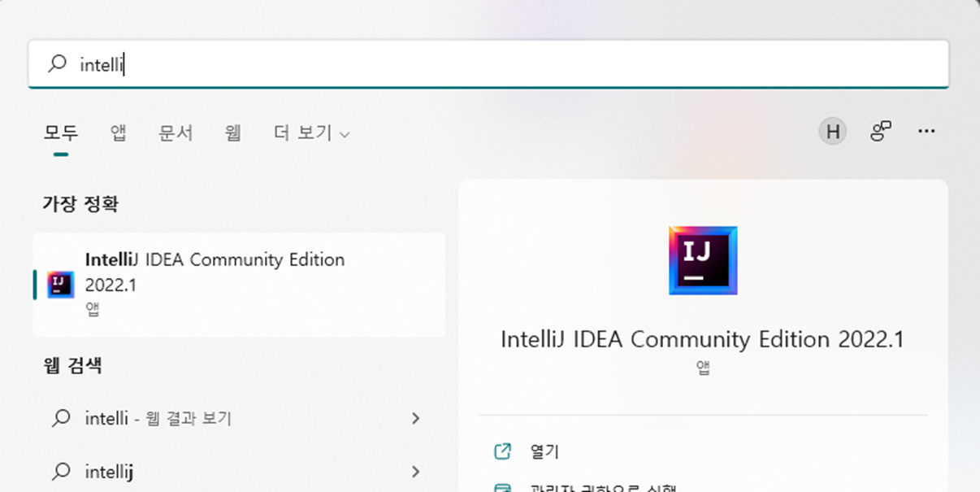Click the small IntelliJ icon in best match
The image size is (980, 492).
(61, 285)
